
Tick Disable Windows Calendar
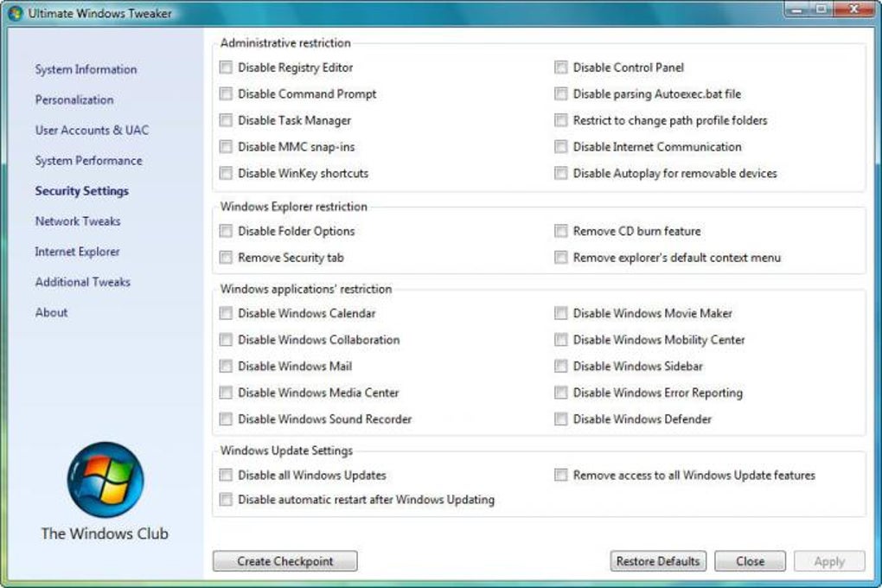click(x=226, y=313)
